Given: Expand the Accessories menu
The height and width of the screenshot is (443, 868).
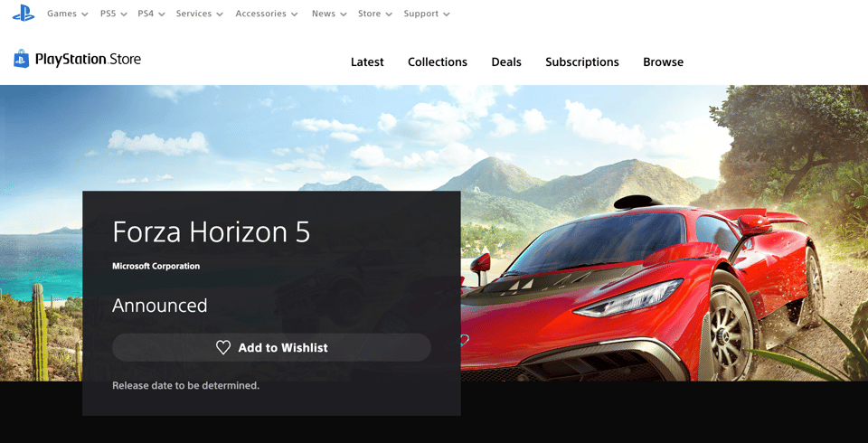Looking at the screenshot, I should [x=267, y=14].
